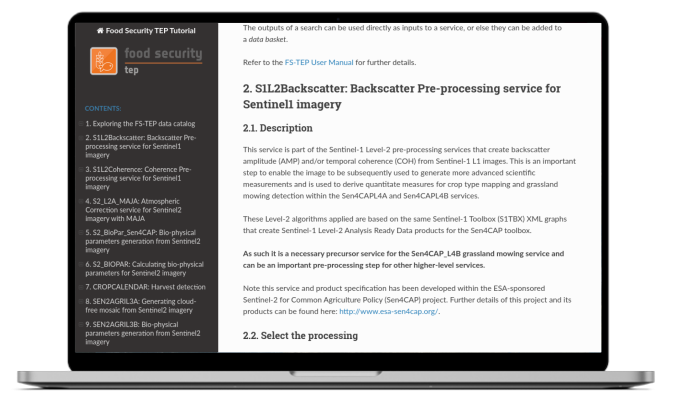Expand the toggle beside '5. S2_BioPar_Sen4CAP'

81,233
